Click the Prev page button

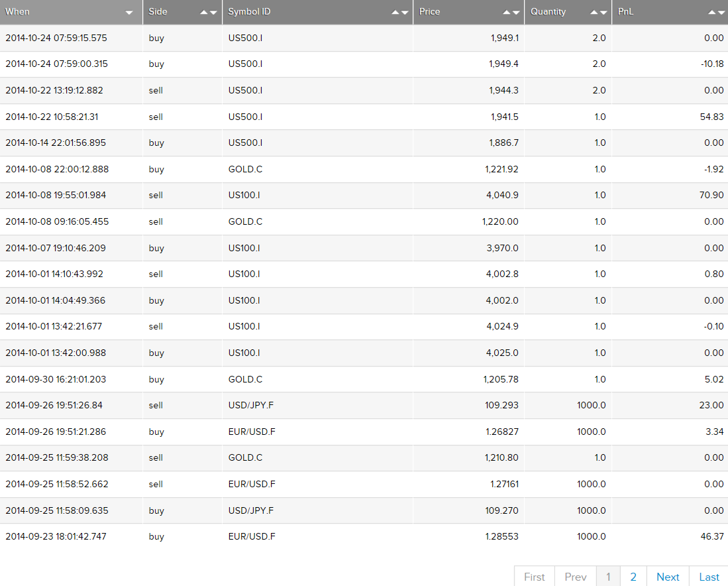pyautogui.click(x=576, y=577)
